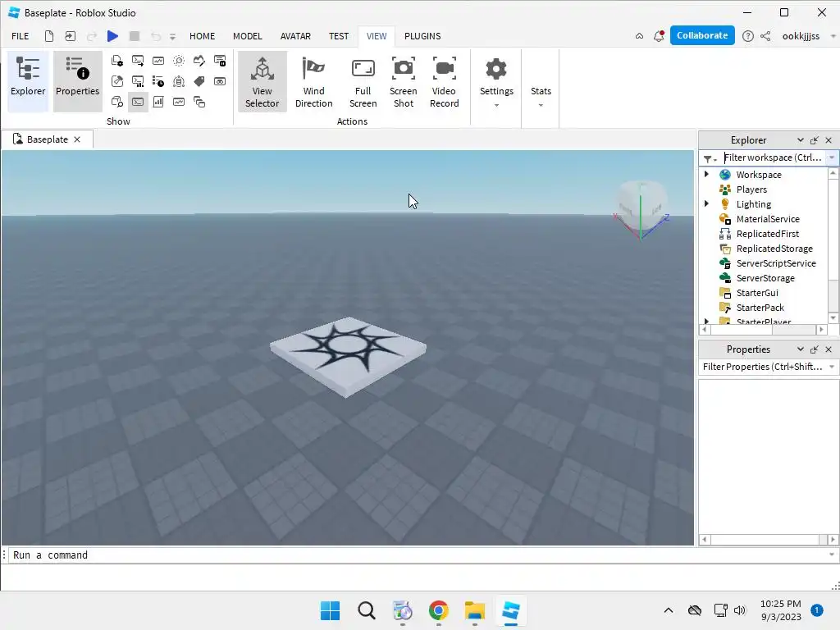Click the Find Results dotted magnifier icon

(179, 61)
